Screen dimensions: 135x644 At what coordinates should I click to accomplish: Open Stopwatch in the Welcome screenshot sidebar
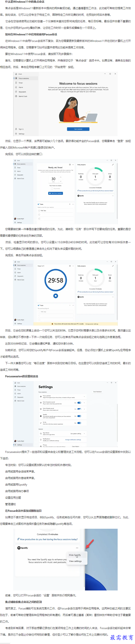[x=26, y=92]
